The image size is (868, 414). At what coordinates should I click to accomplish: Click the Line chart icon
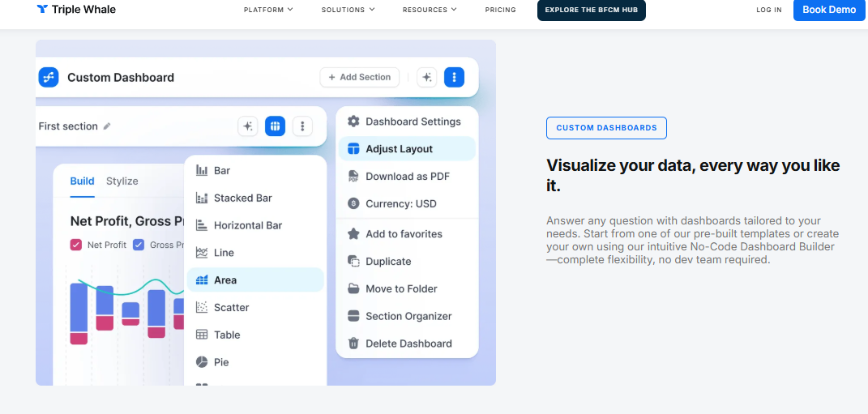tap(202, 253)
